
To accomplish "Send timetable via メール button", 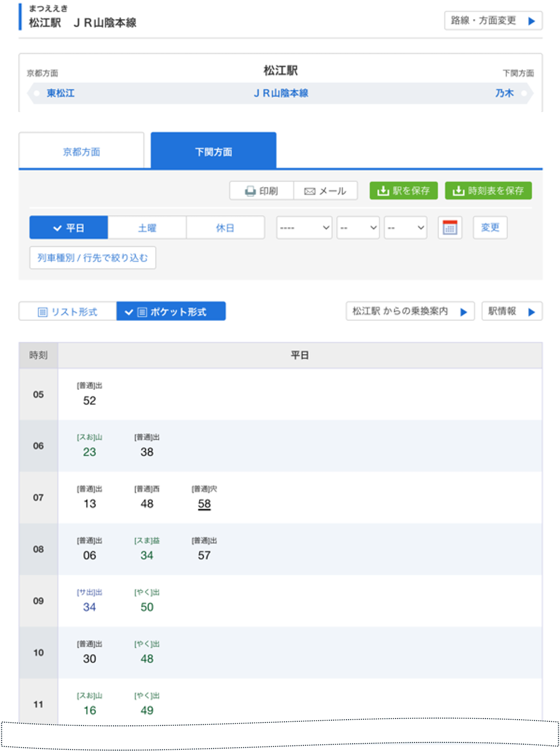I will pyautogui.click(x=325, y=191).
